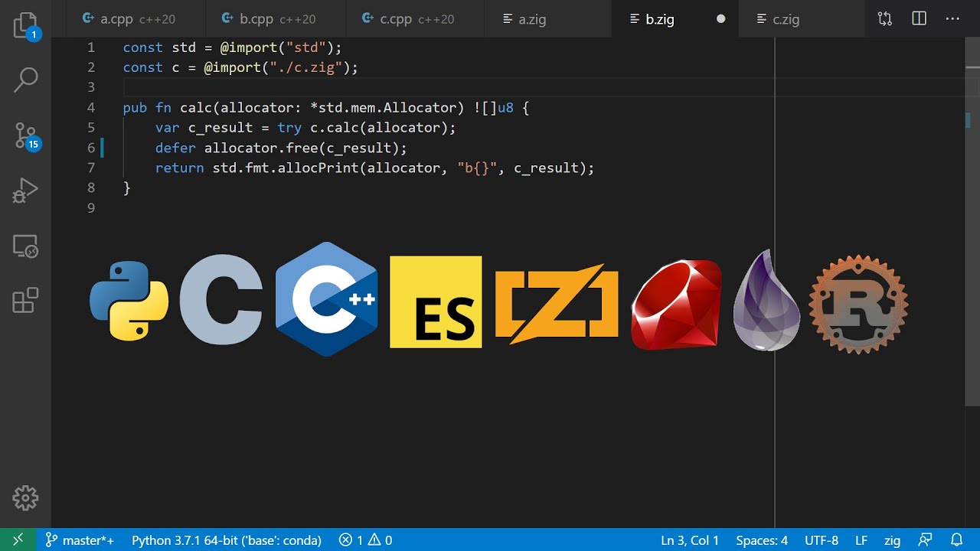Click calc function name on line 4
The height and width of the screenshot is (551, 980).
click(x=196, y=108)
